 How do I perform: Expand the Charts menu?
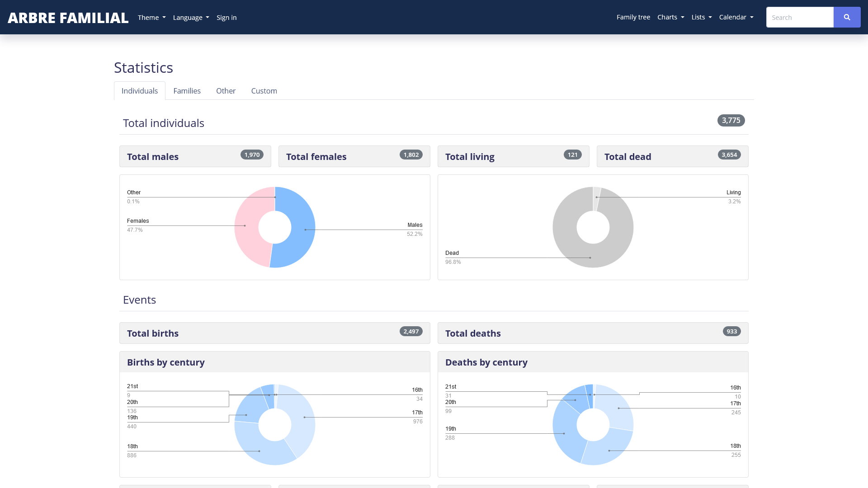pyautogui.click(x=671, y=17)
